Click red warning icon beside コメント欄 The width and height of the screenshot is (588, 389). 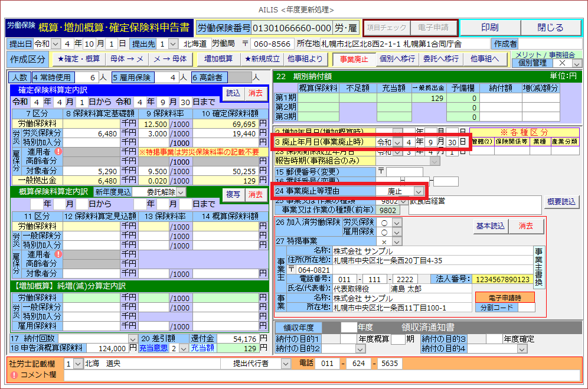pos(14,375)
